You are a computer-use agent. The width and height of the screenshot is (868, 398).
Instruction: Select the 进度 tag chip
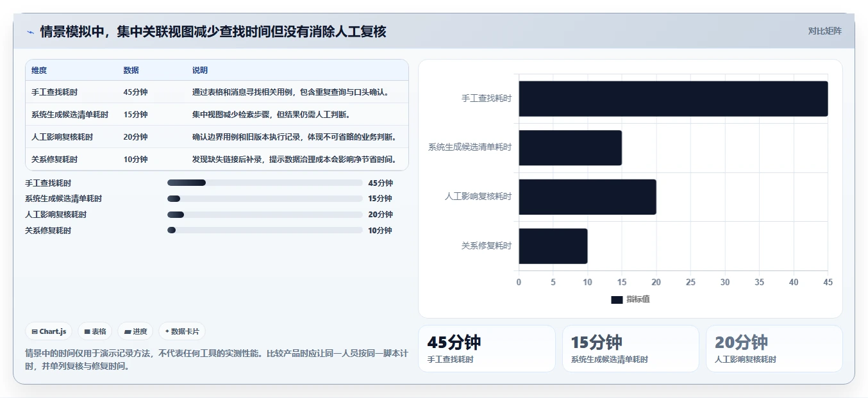135,331
